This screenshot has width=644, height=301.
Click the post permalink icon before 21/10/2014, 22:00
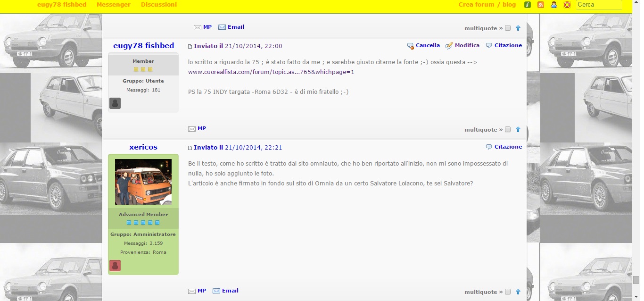click(x=190, y=46)
